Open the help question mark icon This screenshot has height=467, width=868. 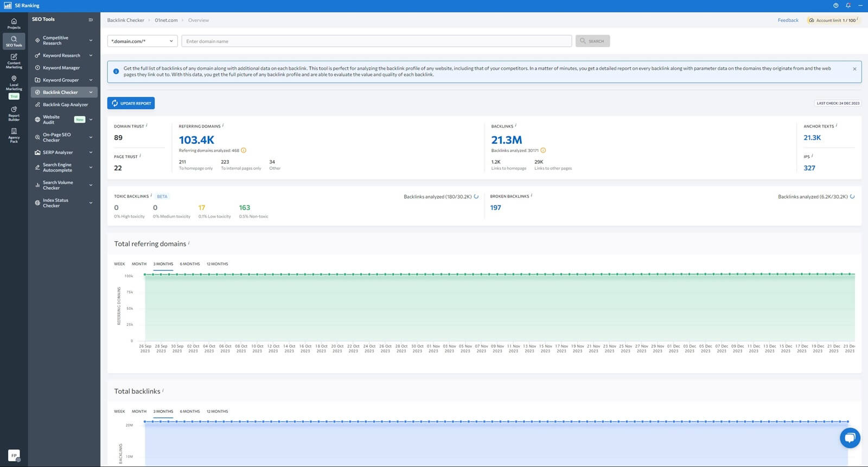[835, 5]
